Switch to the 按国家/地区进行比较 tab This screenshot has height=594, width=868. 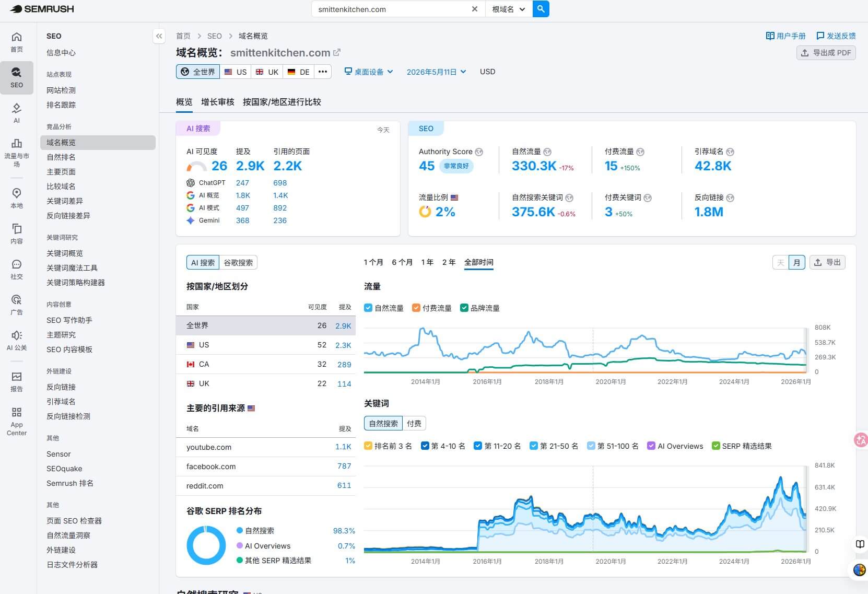(282, 102)
